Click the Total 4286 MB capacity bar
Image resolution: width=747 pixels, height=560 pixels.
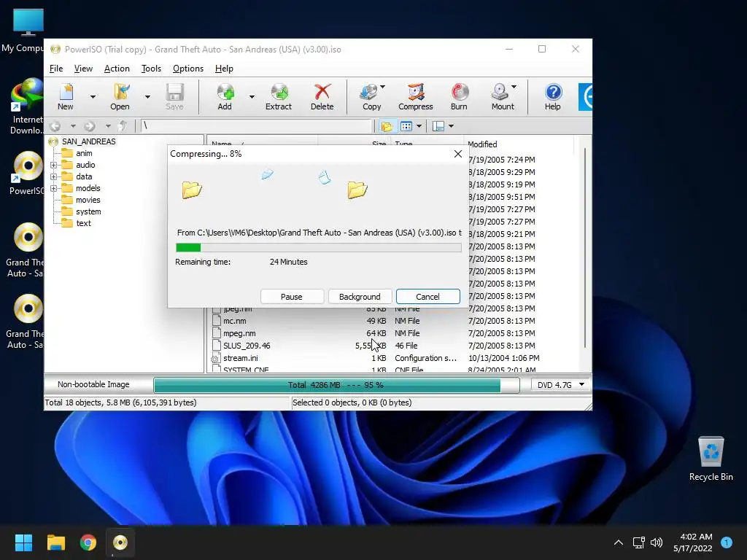[x=336, y=385]
